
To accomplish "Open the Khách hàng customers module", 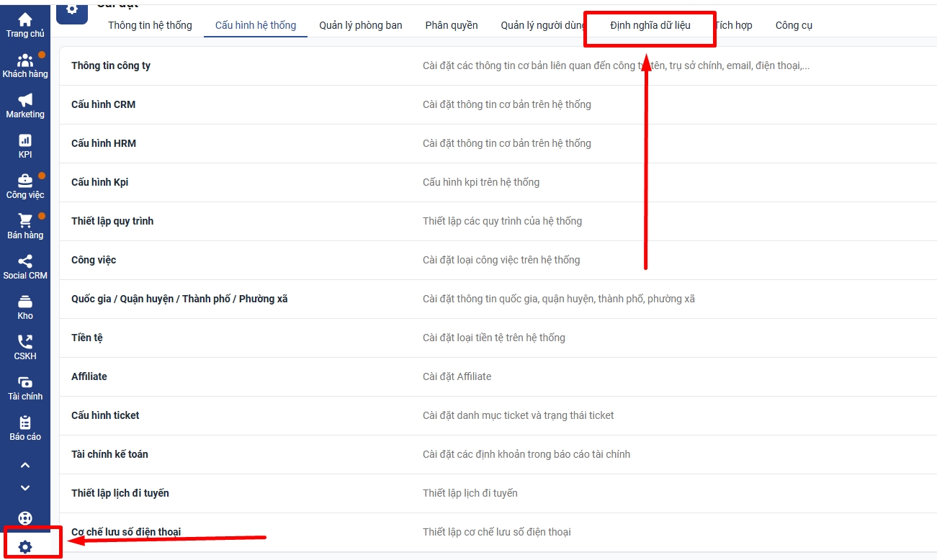I will point(25,61).
